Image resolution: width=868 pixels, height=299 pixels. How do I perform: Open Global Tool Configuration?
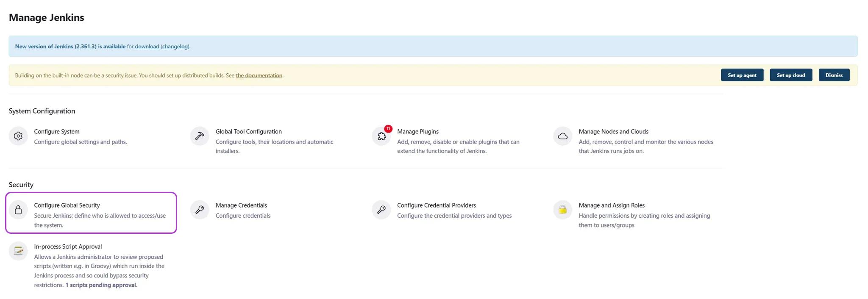(x=249, y=132)
